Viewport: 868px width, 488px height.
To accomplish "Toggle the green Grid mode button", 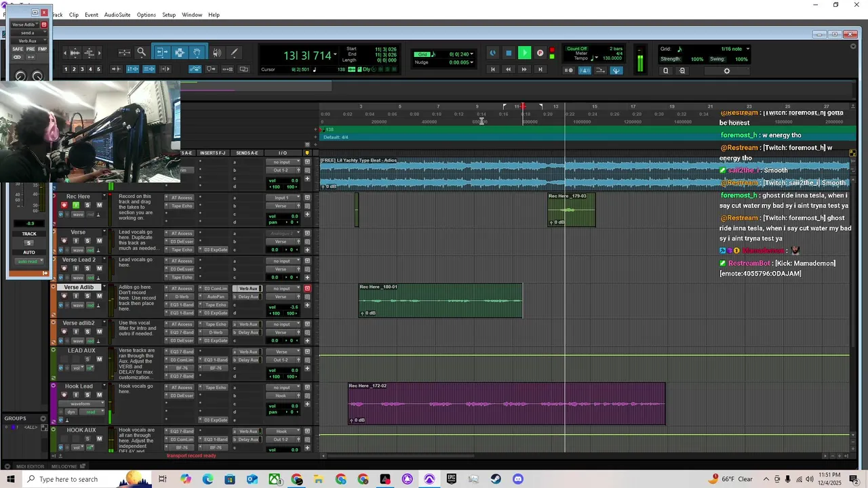I will pyautogui.click(x=423, y=54).
